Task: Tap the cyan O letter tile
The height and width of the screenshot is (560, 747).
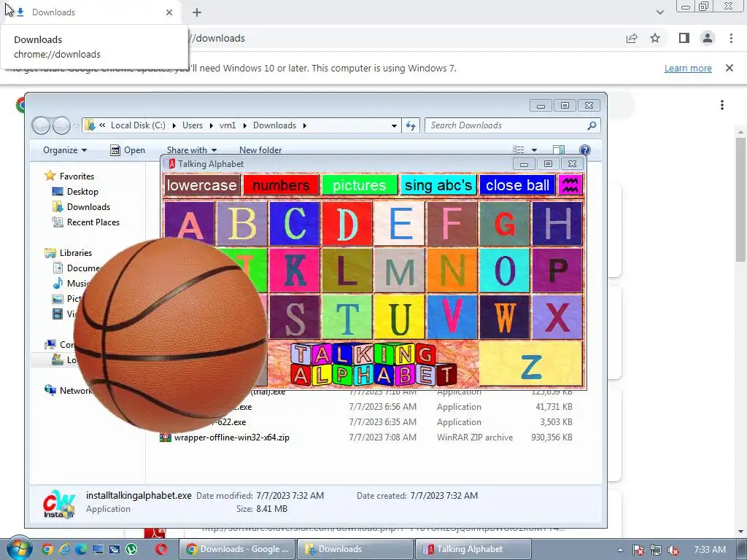Action: [505, 270]
